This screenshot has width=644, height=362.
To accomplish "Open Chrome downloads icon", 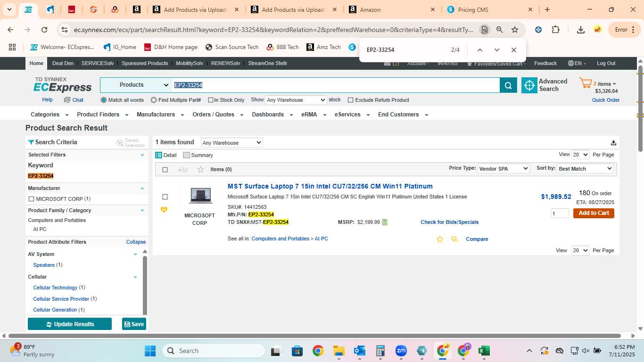I will [581, 30].
